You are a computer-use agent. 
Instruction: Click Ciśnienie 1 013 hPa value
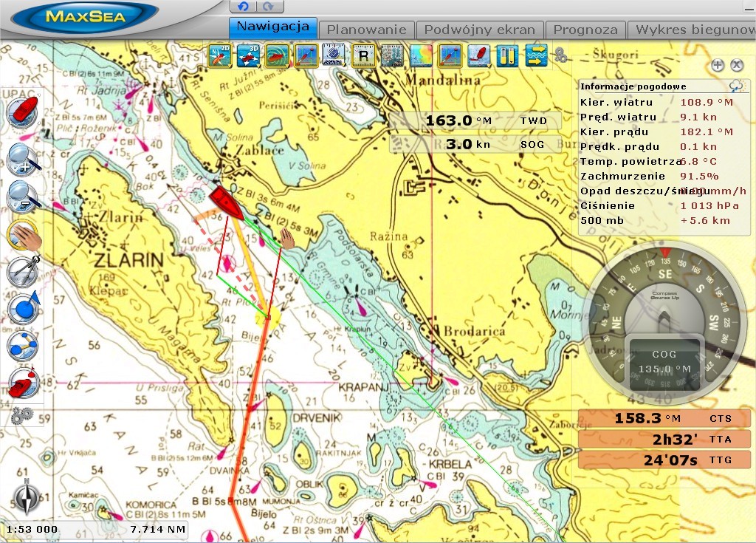pyautogui.click(x=709, y=206)
